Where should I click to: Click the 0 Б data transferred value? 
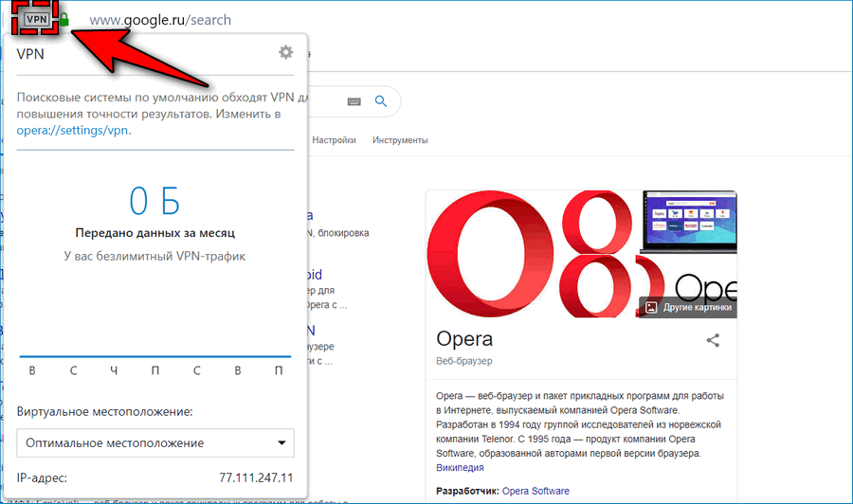(x=154, y=201)
